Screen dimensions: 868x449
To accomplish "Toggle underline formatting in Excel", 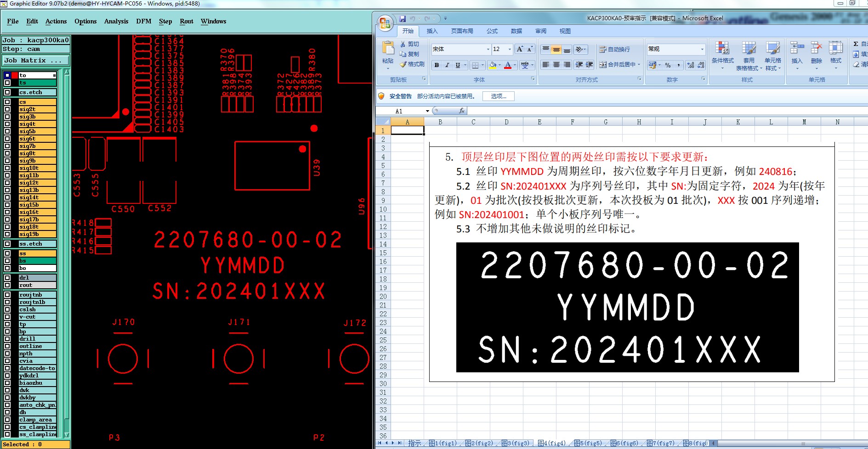I will pyautogui.click(x=458, y=65).
